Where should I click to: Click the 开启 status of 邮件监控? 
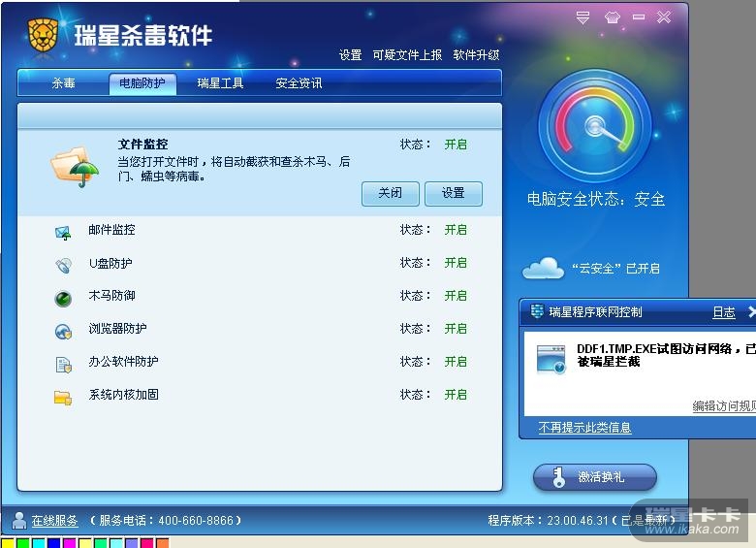tap(456, 230)
